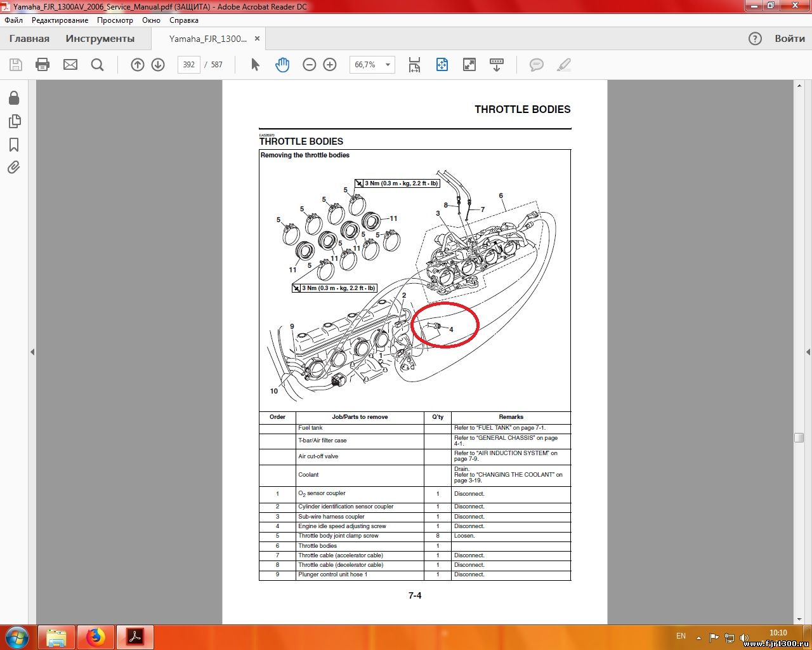Click scrollbar up arrow

(799, 85)
